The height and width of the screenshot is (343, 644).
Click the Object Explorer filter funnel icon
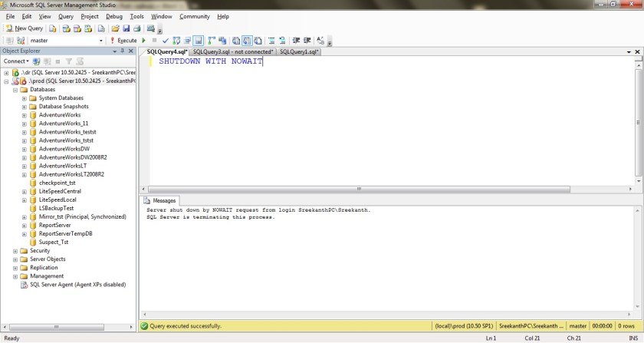68,61
